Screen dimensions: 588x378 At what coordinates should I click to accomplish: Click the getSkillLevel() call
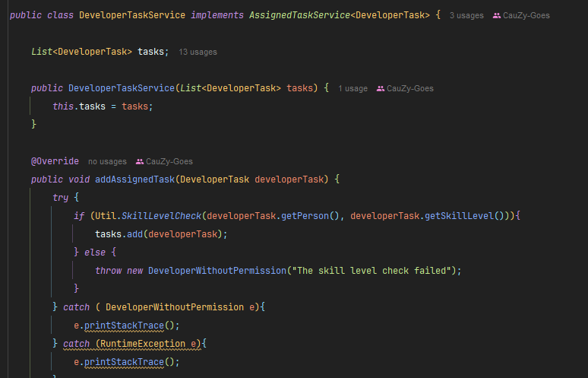pyautogui.click(x=464, y=216)
